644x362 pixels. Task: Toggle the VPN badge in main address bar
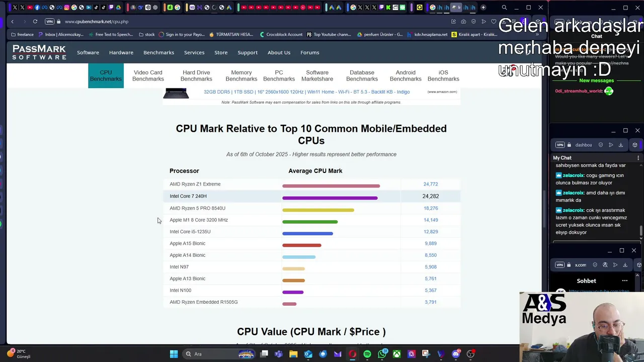click(49, 22)
